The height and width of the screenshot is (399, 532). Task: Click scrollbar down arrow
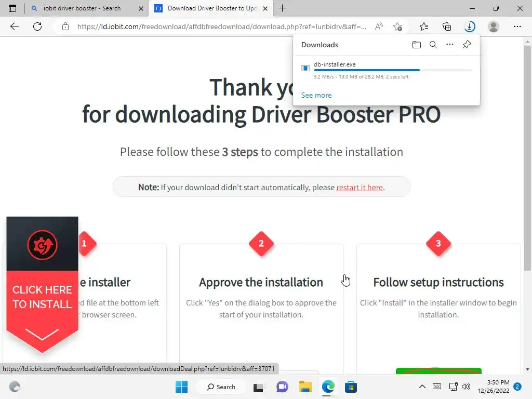click(527, 369)
